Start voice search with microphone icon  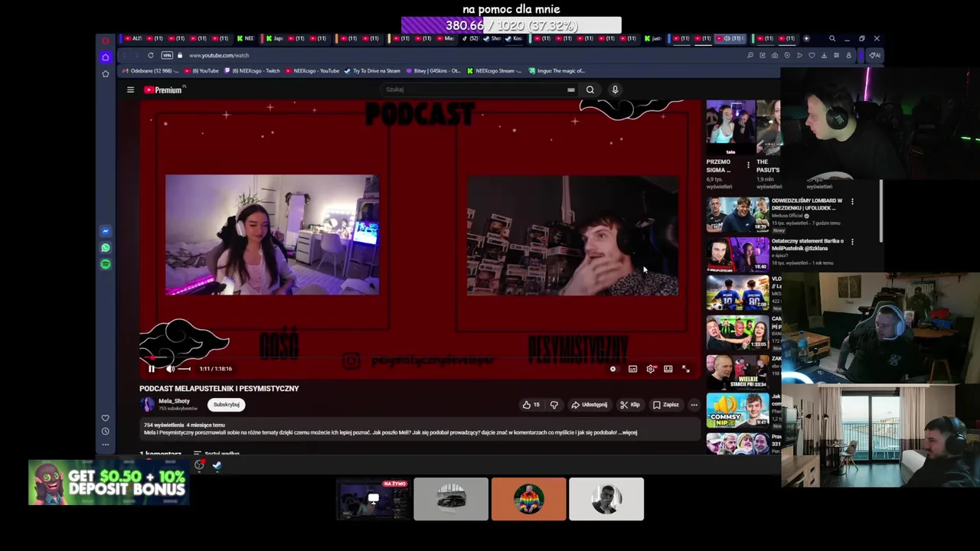615,90
